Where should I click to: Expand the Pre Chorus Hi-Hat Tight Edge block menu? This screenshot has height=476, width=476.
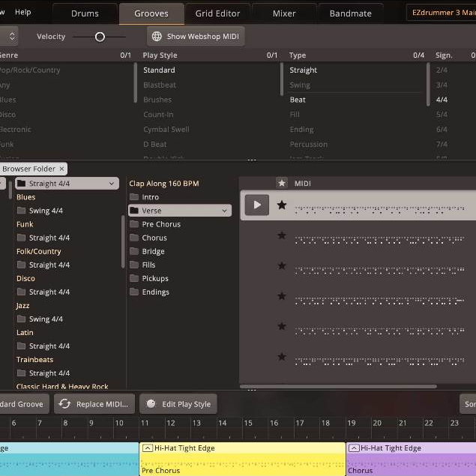coord(147,448)
